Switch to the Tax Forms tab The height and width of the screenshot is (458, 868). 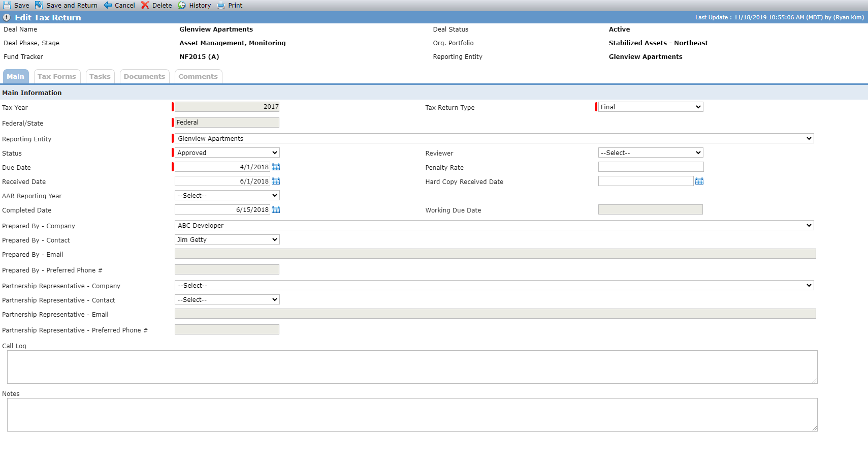coord(57,76)
